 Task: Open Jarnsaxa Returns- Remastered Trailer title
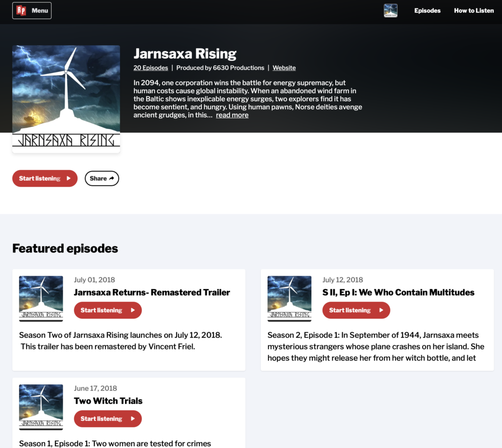[x=151, y=293]
